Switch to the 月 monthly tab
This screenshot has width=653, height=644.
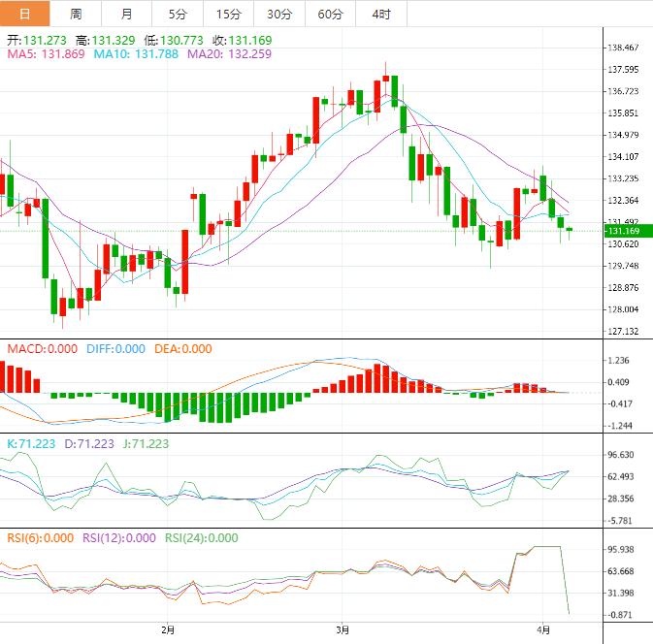point(126,14)
